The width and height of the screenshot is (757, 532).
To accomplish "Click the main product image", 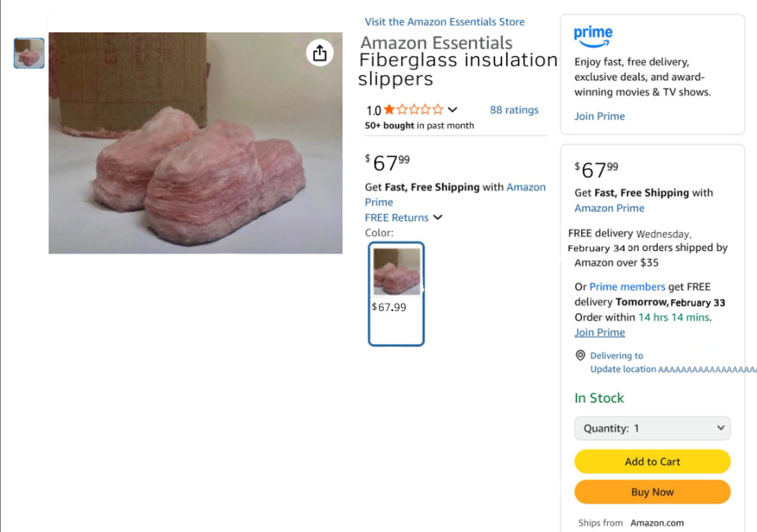I will tap(195, 143).
